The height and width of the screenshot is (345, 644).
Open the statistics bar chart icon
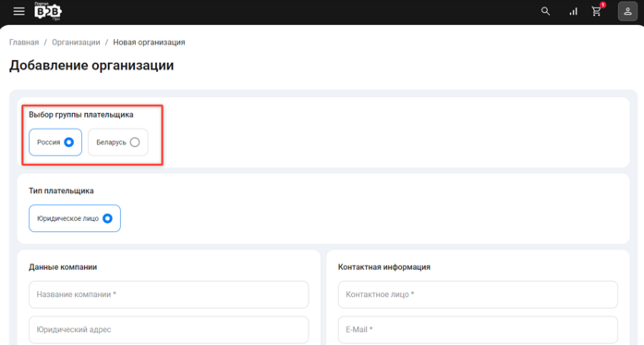(x=573, y=11)
